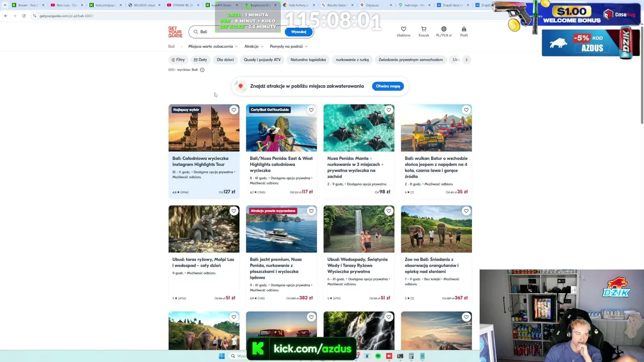Apply Zwiedzanie prywatnym samochodem filter chip
The width and height of the screenshot is (644, 362).
point(411,60)
